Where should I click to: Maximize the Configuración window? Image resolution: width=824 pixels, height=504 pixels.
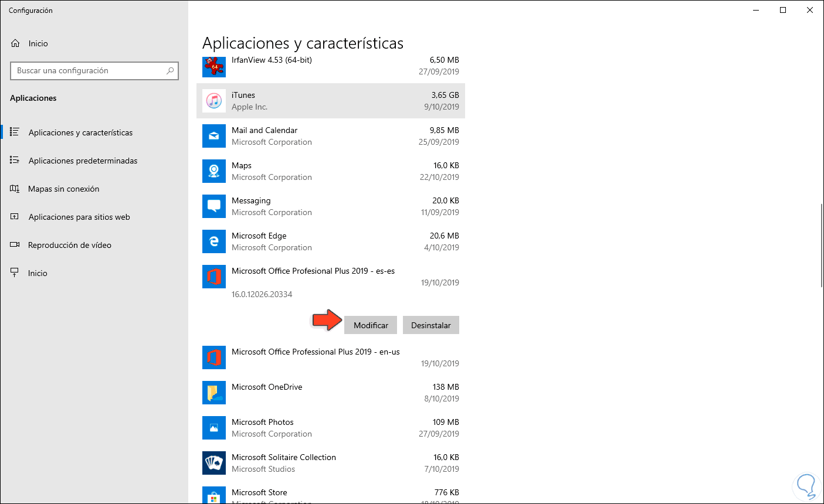(783, 10)
